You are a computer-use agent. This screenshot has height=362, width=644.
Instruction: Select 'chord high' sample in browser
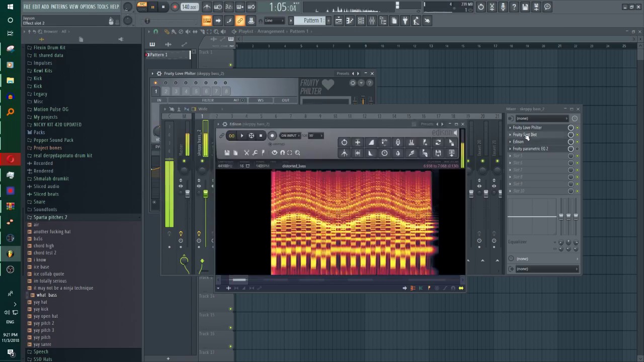click(x=44, y=246)
